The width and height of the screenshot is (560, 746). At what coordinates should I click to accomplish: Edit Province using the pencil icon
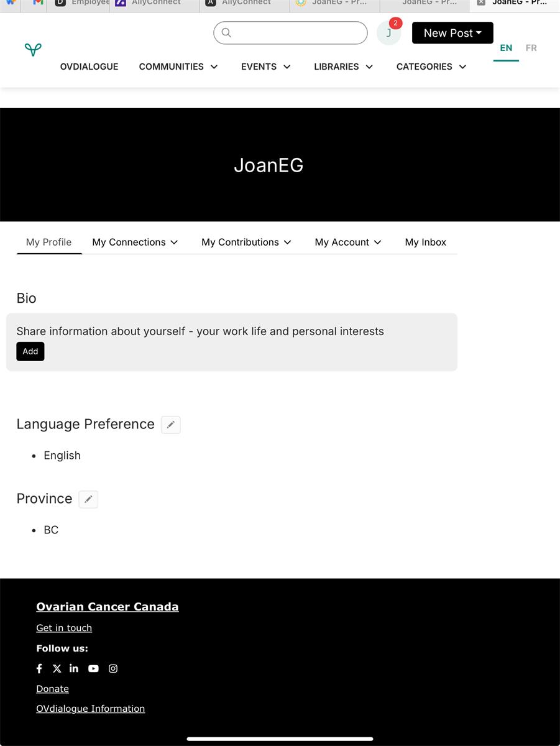[88, 499]
